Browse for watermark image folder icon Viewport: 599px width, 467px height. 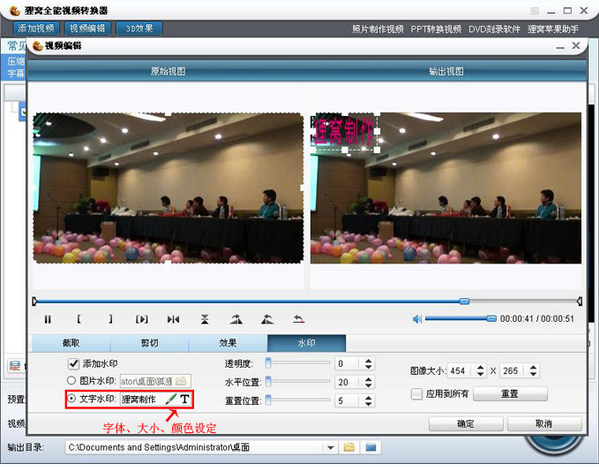[x=181, y=381]
